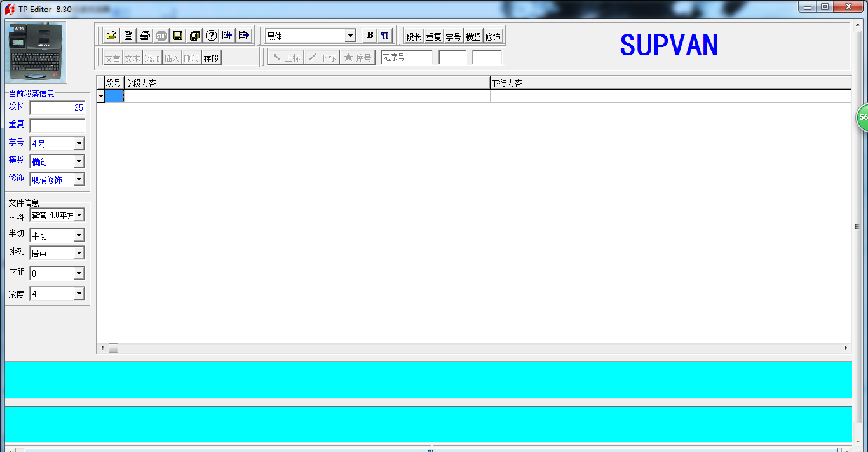
Task: Click the horizontal scrollbar thumb under the table
Action: pos(113,348)
